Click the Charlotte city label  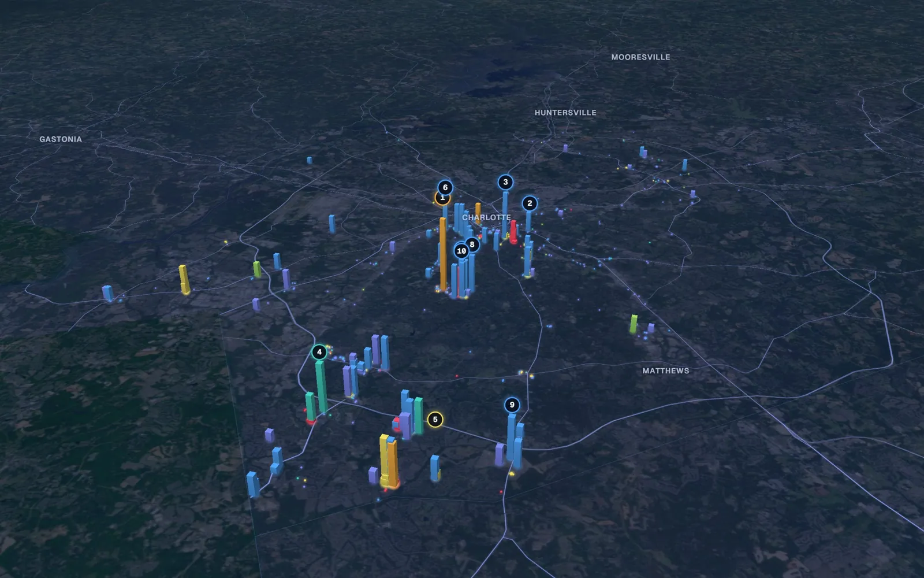[486, 217]
